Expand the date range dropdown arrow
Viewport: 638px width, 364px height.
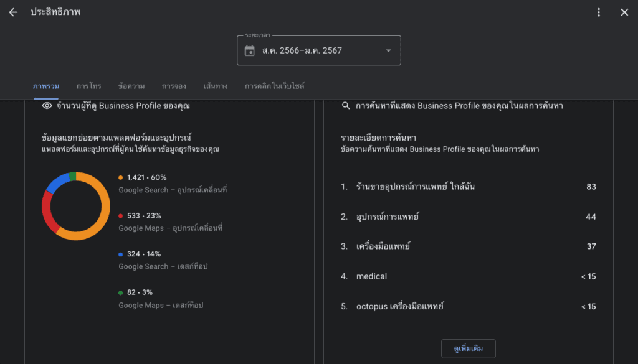pyautogui.click(x=388, y=51)
